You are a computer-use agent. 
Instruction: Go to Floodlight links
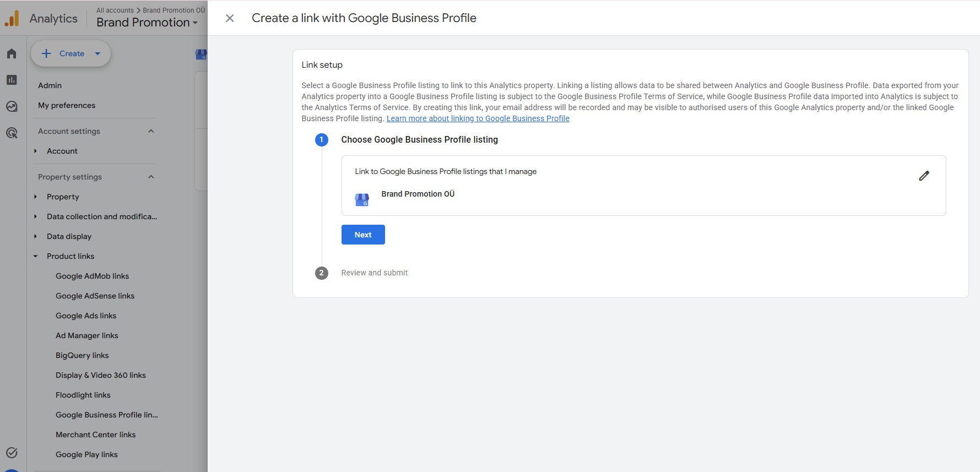point(83,395)
